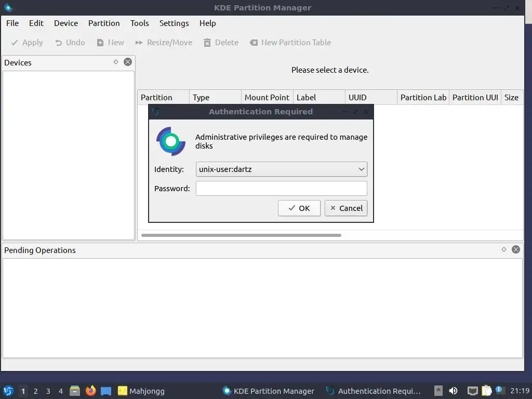The height and width of the screenshot is (399, 532).
Task: Open the Tools menu
Action: point(139,23)
